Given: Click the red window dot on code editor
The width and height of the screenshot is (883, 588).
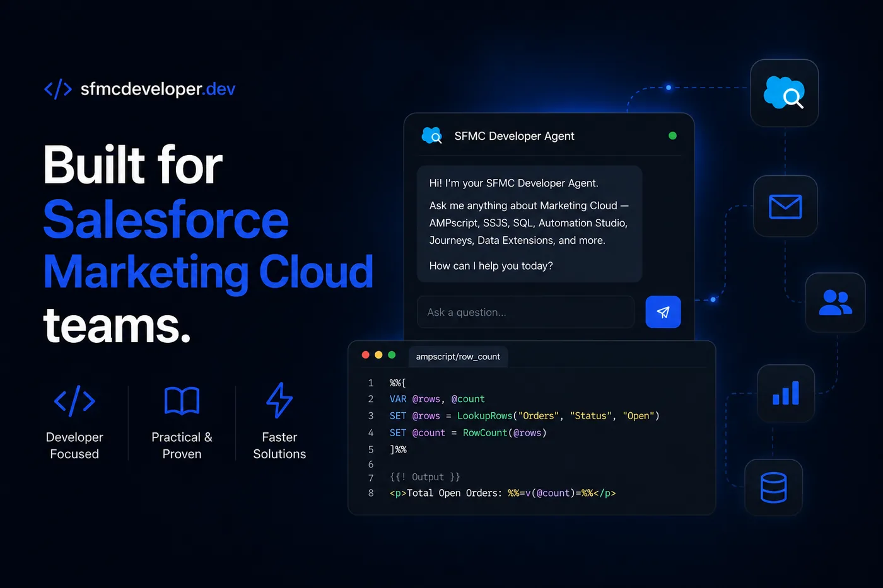Looking at the screenshot, I should click(365, 355).
